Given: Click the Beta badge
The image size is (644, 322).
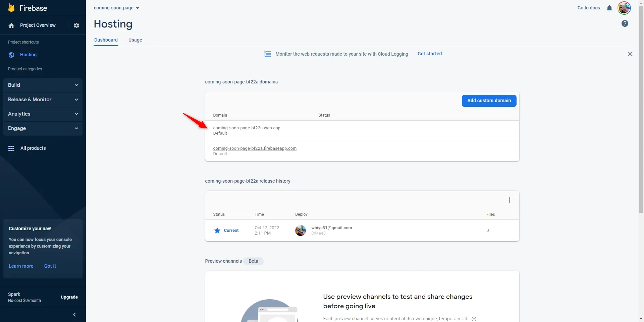Looking at the screenshot, I should 253,261.
